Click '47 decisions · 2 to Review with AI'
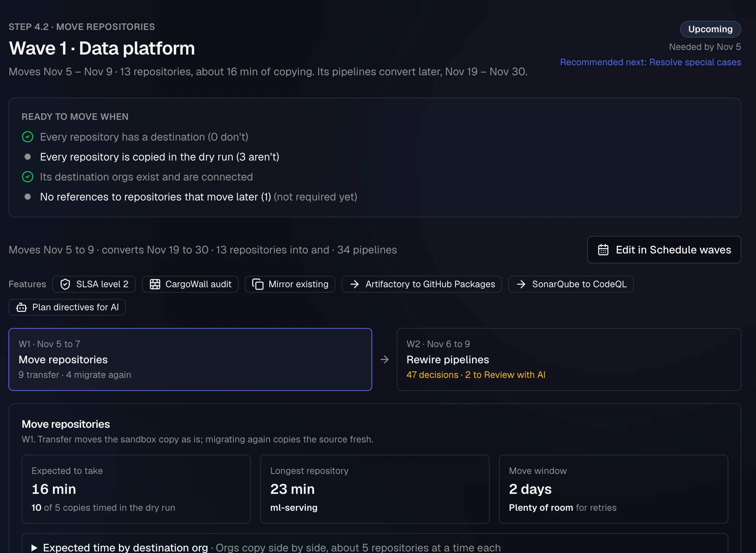The height and width of the screenshot is (553, 756). click(x=476, y=375)
